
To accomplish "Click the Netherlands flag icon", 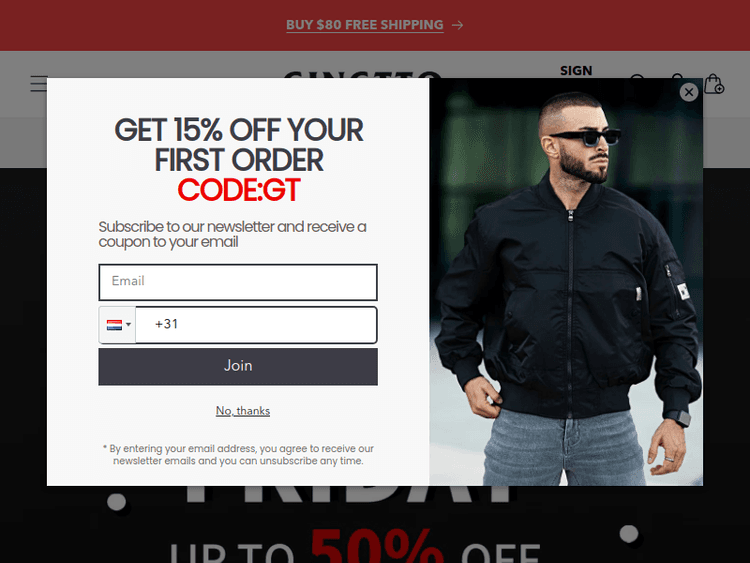I will pyautogui.click(x=114, y=325).
